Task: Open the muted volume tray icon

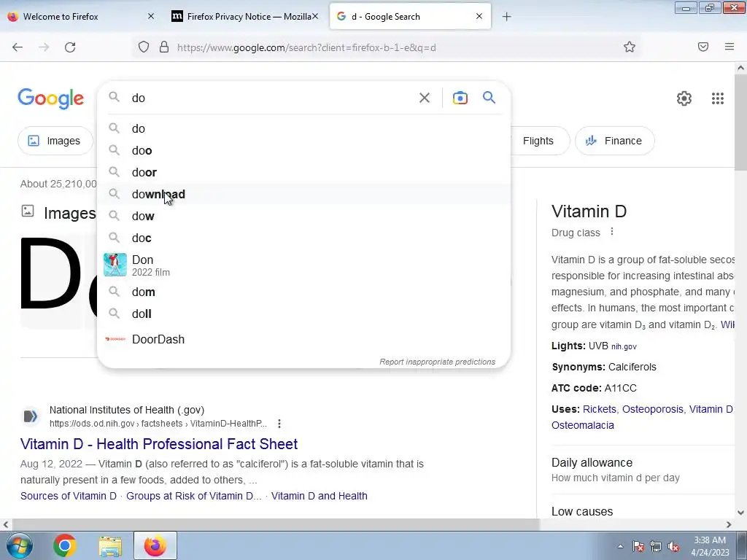Action: coord(673,547)
